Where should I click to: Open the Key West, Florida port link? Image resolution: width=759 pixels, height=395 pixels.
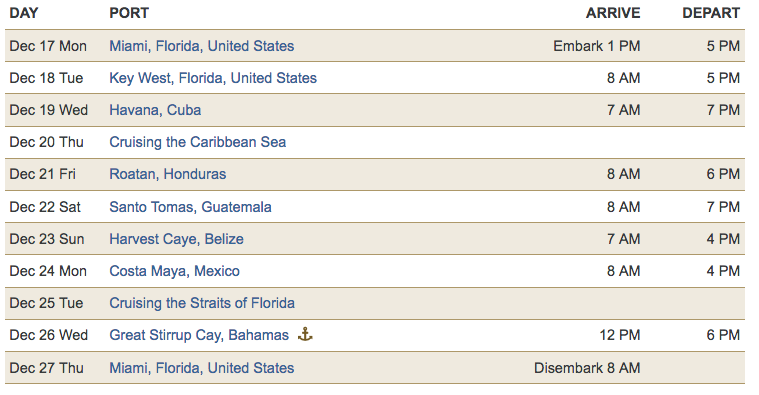pos(213,78)
